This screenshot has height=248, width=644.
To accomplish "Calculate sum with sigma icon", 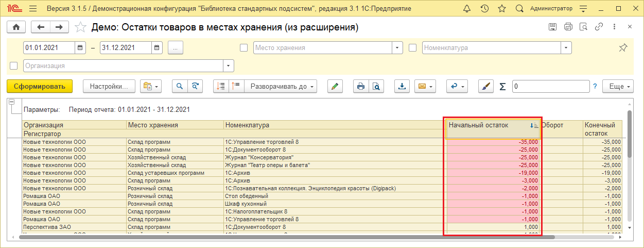I will pos(503,87).
